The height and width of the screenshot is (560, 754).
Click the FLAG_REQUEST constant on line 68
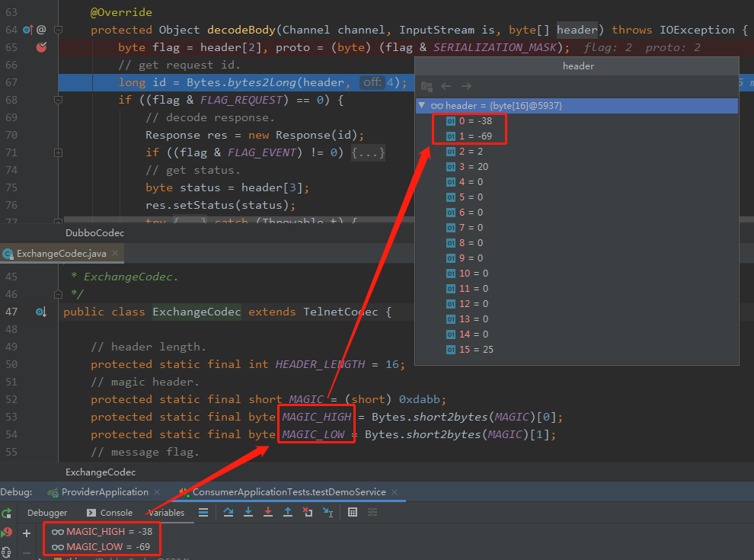[x=241, y=100]
